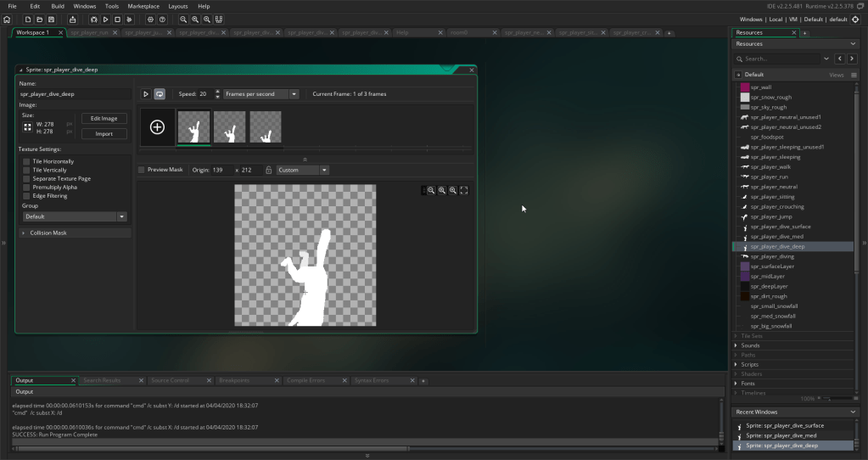The width and height of the screenshot is (868, 460).
Task: Click the Debug bug icon in toolbar
Action: coord(94,19)
